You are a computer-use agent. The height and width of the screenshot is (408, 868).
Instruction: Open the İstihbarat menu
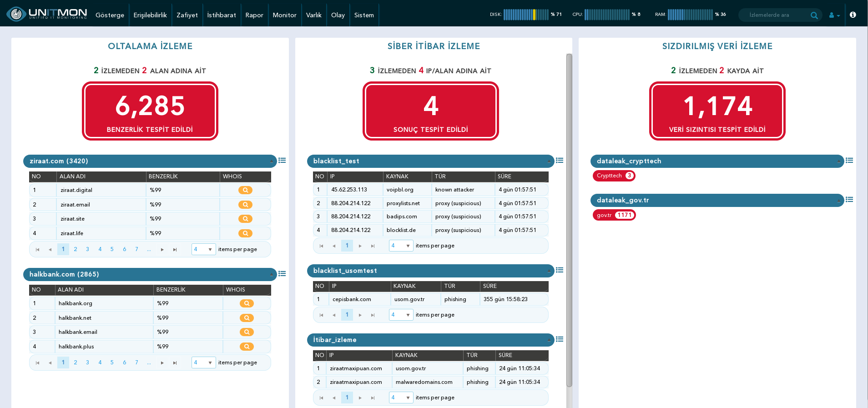(x=222, y=15)
